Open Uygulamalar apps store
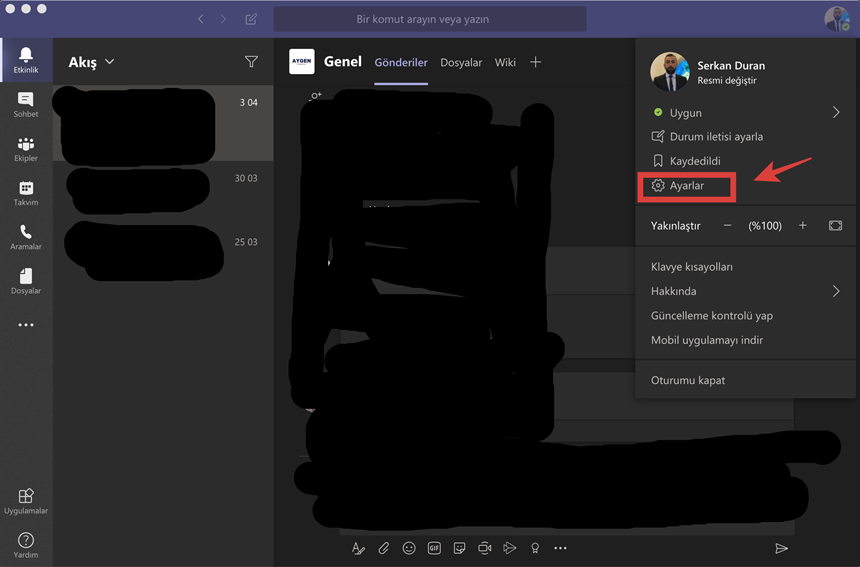 pyautogui.click(x=26, y=501)
